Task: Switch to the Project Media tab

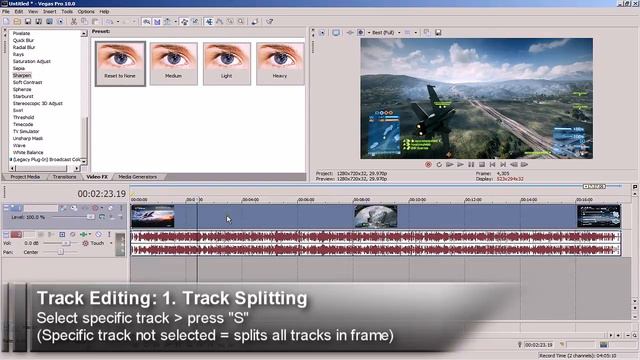Action: click(x=25, y=177)
